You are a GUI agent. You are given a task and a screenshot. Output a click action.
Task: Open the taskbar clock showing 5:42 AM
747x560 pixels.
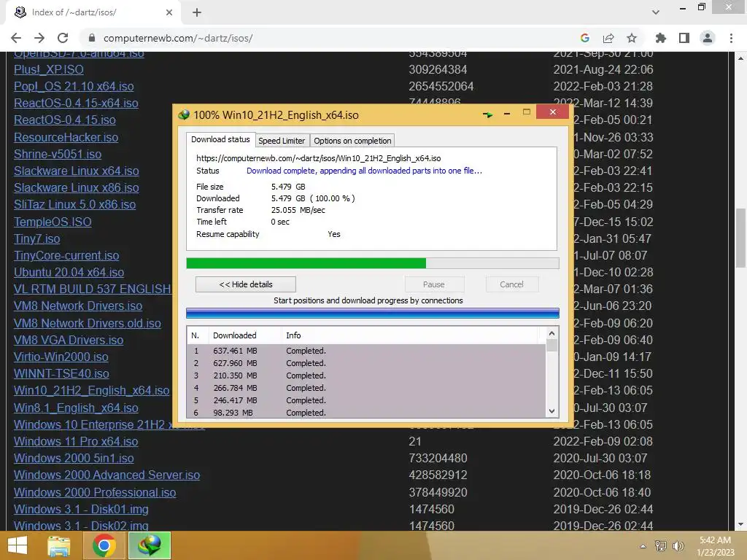pos(715,546)
